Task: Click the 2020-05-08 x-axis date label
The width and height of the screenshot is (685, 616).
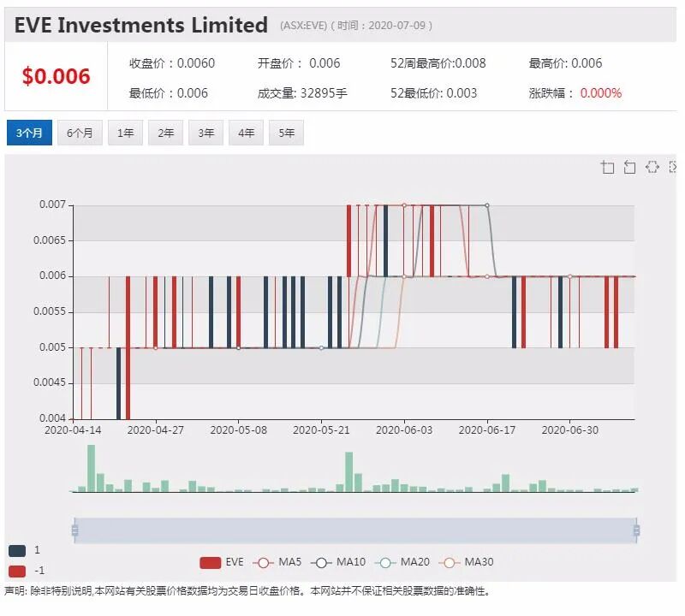Action: [x=239, y=430]
